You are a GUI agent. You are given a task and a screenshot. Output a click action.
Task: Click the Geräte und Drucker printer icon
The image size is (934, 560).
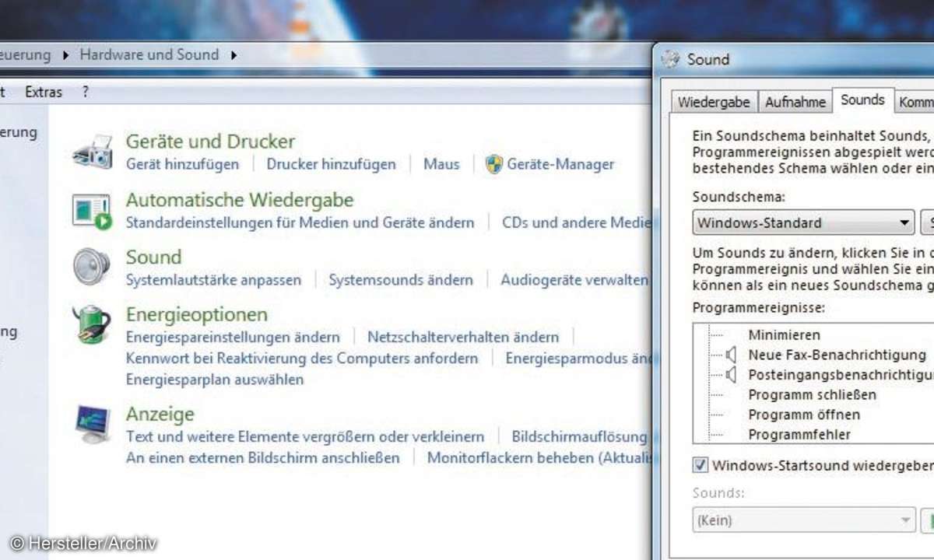coord(93,152)
